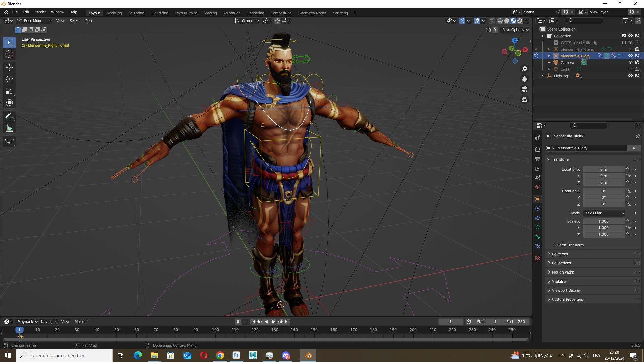
Task: Open the Marker menu in timeline
Action: 80,322
